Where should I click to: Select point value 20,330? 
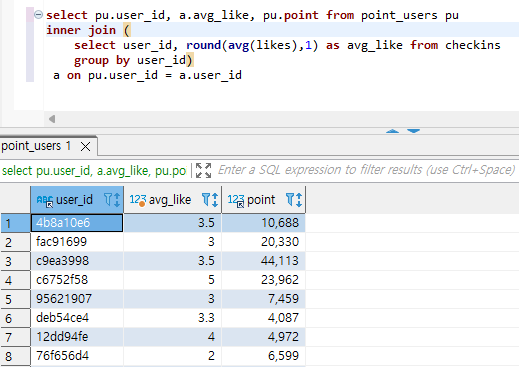pyautogui.click(x=263, y=242)
